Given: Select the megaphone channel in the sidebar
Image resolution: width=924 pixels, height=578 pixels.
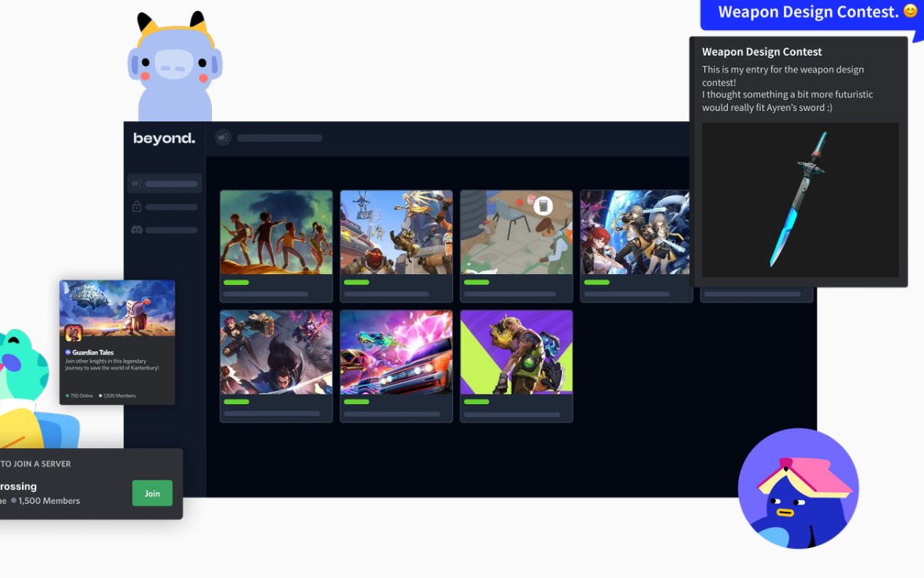Looking at the screenshot, I should (165, 183).
